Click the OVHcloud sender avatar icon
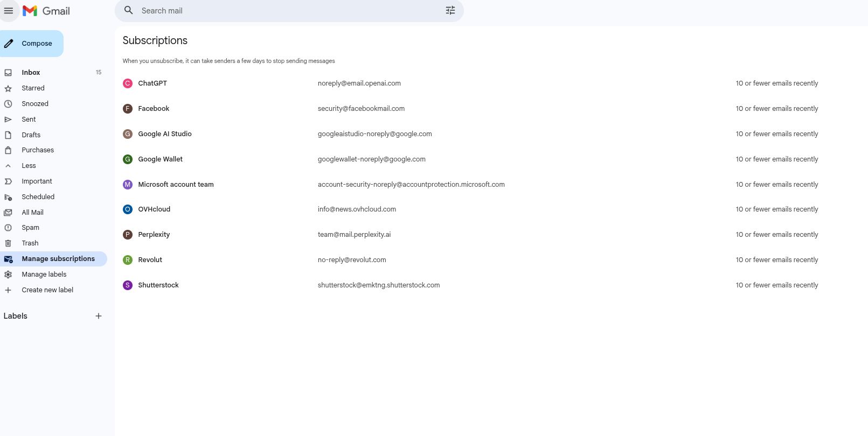 click(128, 209)
